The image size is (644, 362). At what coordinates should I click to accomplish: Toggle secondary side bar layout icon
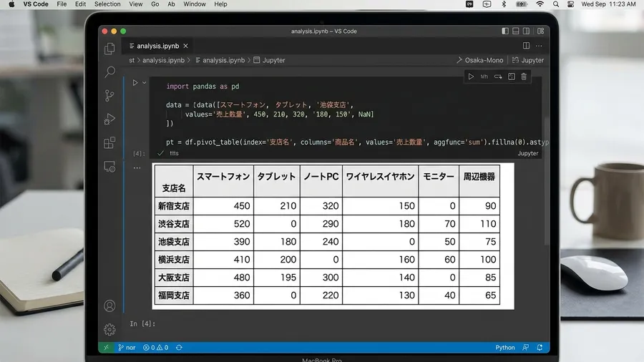(x=526, y=31)
